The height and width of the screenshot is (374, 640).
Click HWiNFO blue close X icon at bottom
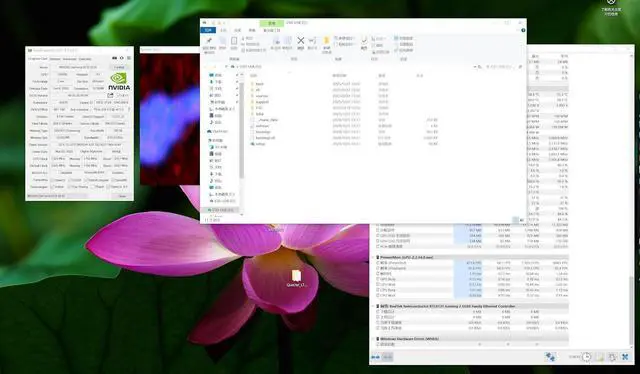point(625,357)
